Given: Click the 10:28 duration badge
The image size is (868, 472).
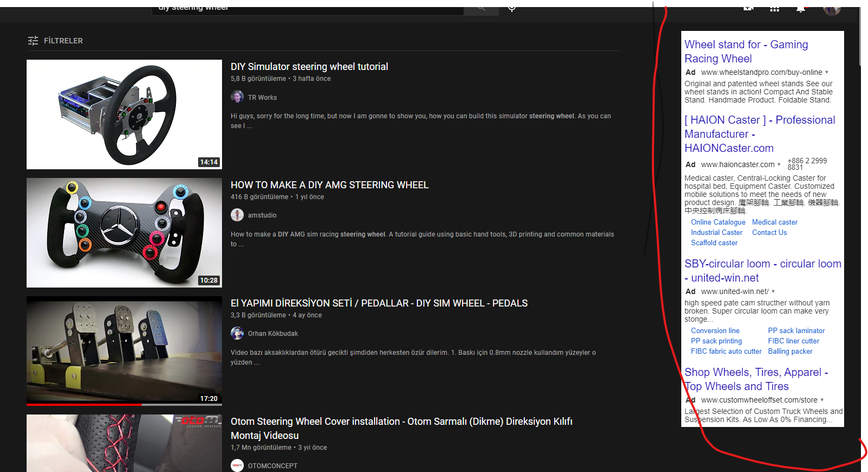Looking at the screenshot, I should (x=209, y=280).
